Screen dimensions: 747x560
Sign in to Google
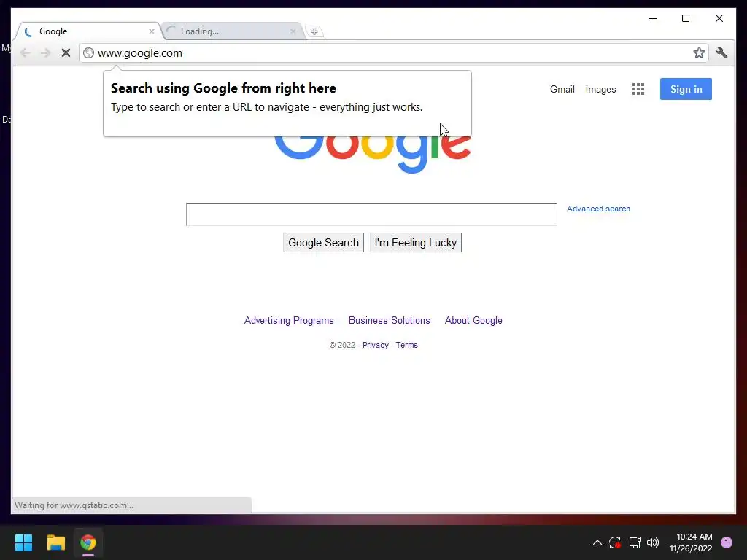click(686, 89)
